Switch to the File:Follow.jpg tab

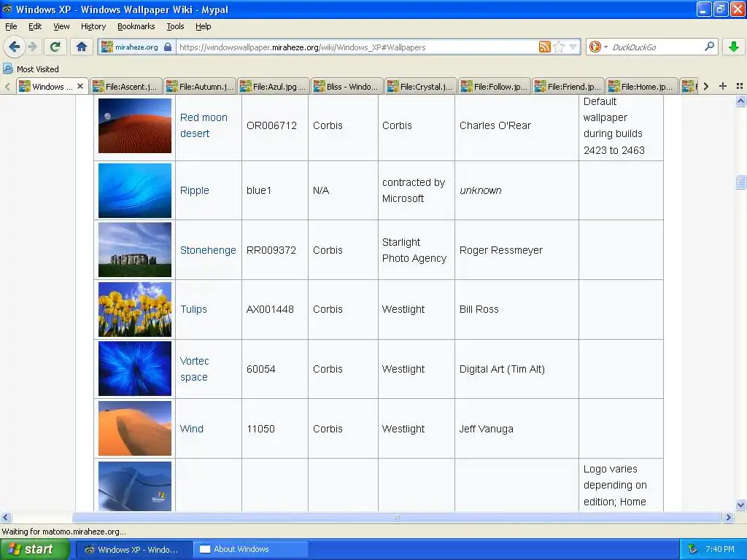tap(495, 87)
